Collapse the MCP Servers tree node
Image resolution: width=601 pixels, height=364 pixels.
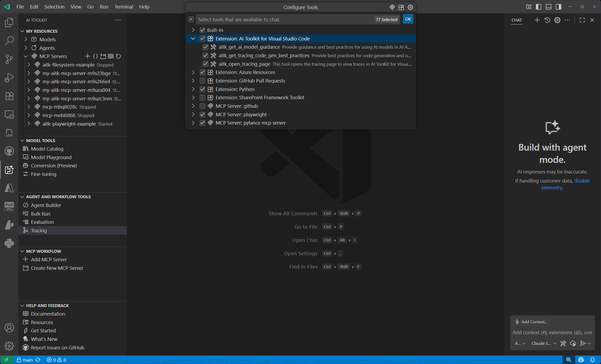[26, 56]
